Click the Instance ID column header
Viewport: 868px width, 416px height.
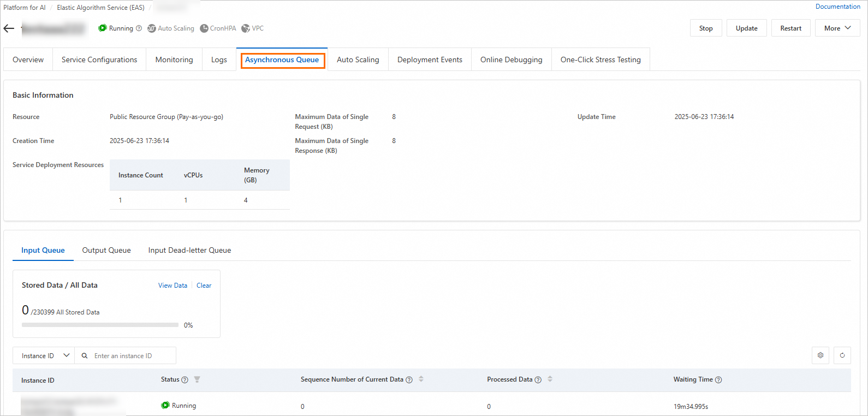[38, 381]
